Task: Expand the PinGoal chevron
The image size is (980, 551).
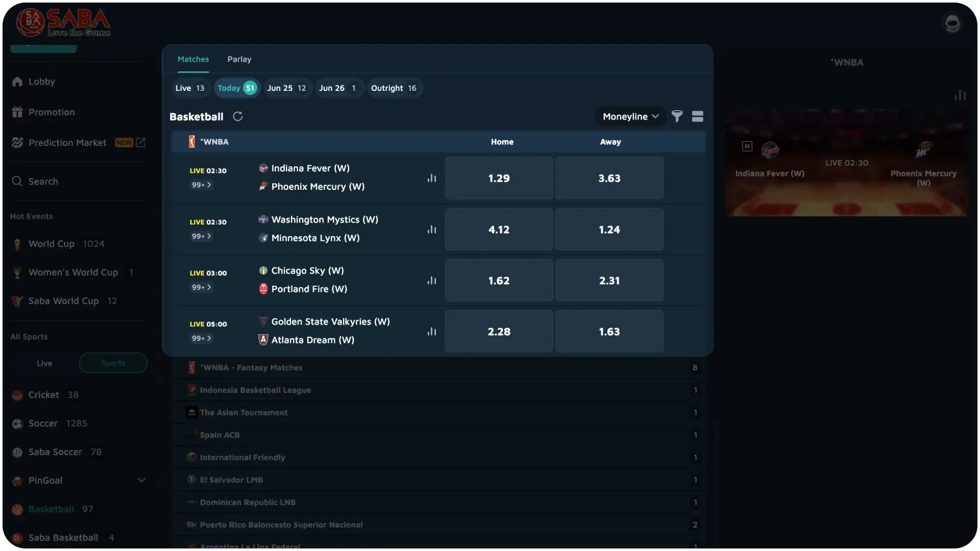Action: 142,481
